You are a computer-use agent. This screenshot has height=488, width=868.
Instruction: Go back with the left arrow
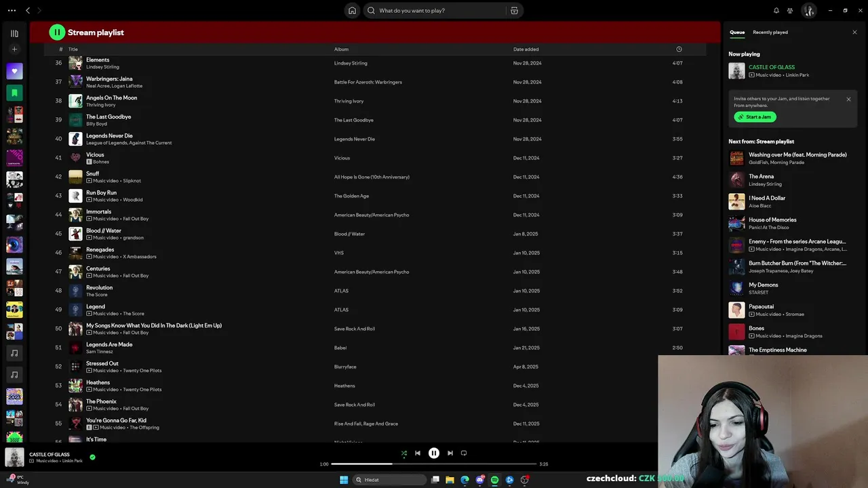28,10
